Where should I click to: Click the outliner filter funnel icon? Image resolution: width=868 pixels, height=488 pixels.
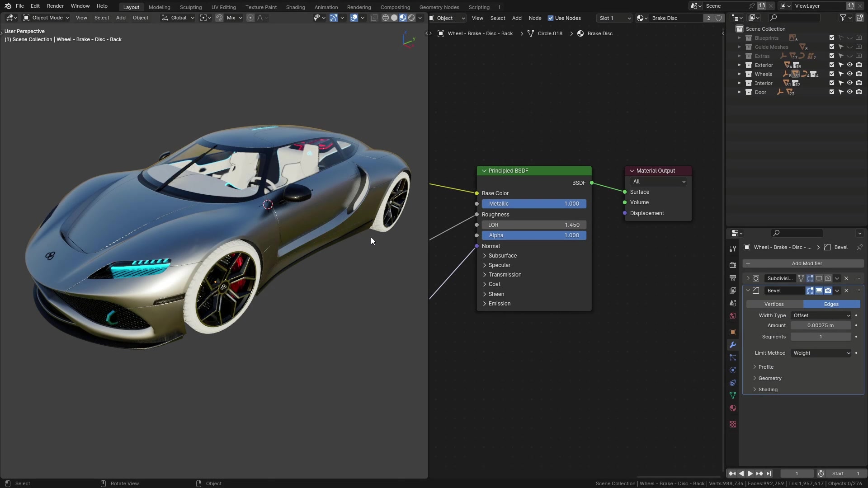coord(843,18)
